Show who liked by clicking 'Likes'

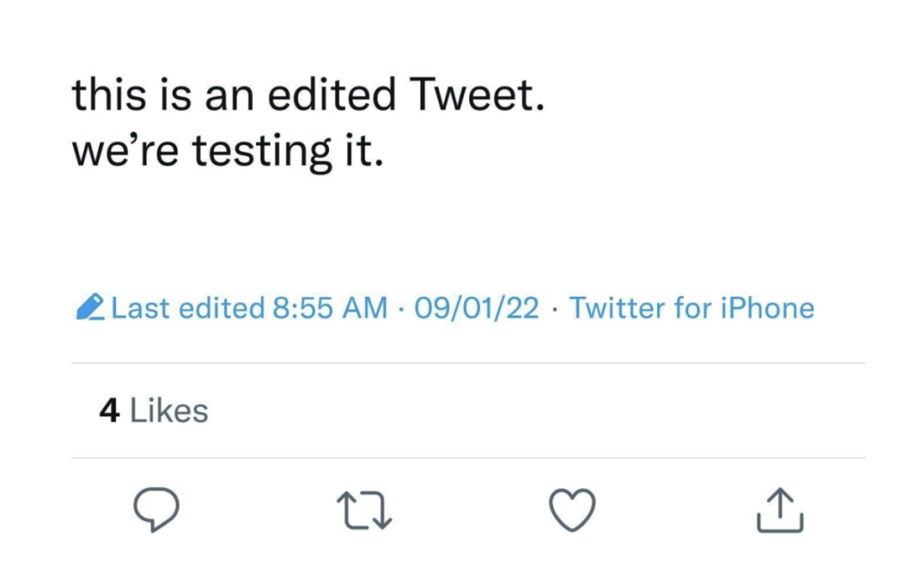[x=171, y=411]
